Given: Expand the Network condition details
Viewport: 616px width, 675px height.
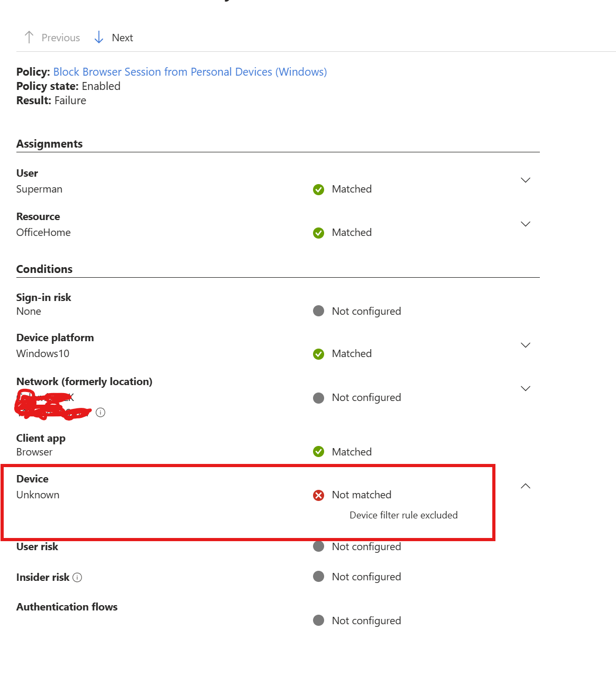Looking at the screenshot, I should click(x=526, y=389).
